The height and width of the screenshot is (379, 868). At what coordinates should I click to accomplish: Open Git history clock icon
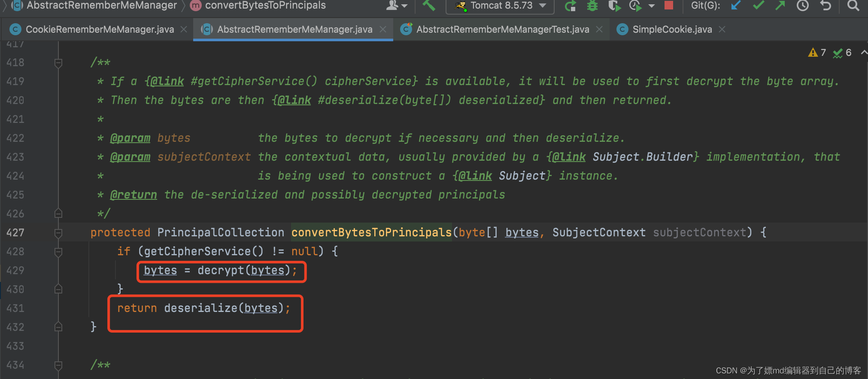[803, 6]
